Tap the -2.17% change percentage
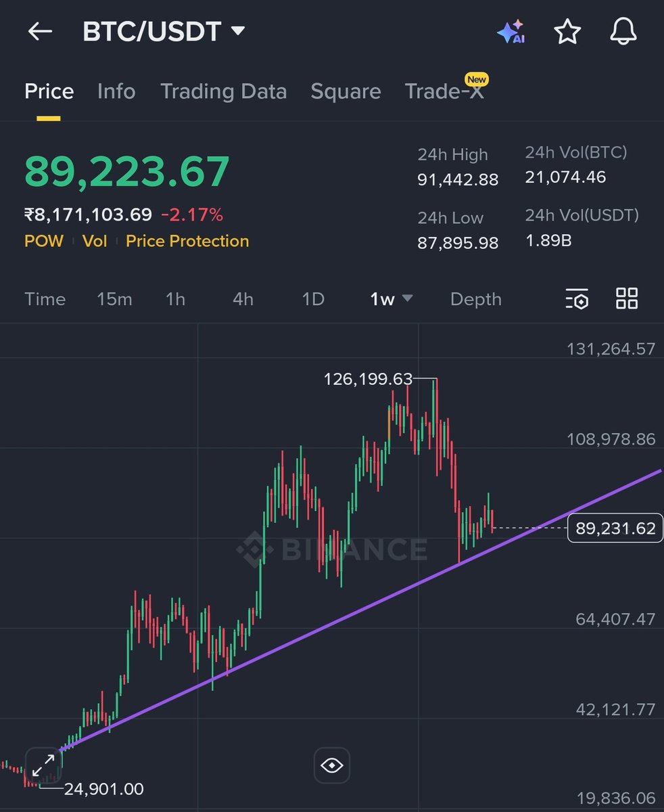Screen dimensions: 664x812 tap(192, 215)
